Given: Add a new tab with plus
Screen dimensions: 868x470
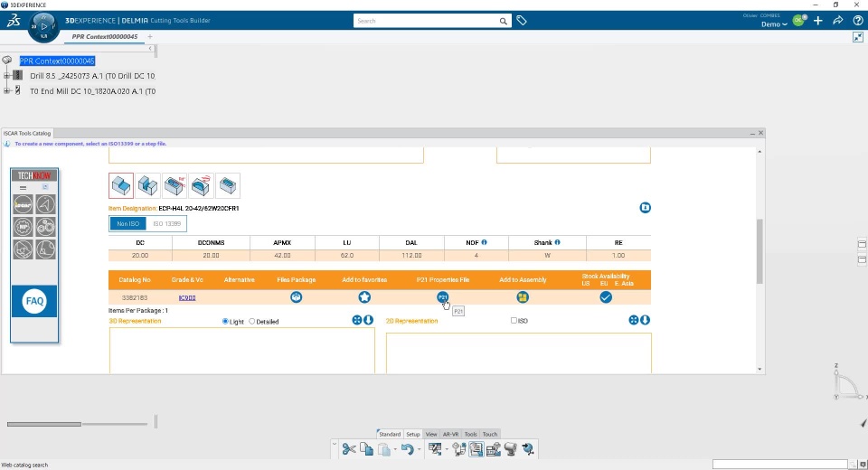Looking at the screenshot, I should [150, 36].
